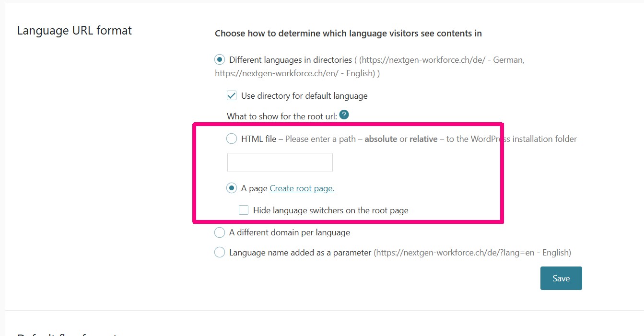Click the help icon beside root url
The height and width of the screenshot is (336, 644).
point(344,115)
